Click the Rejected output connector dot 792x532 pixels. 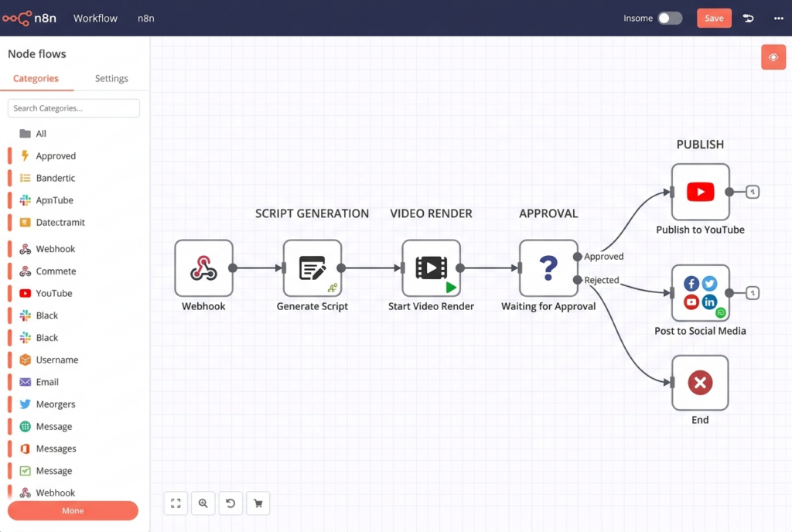577,280
